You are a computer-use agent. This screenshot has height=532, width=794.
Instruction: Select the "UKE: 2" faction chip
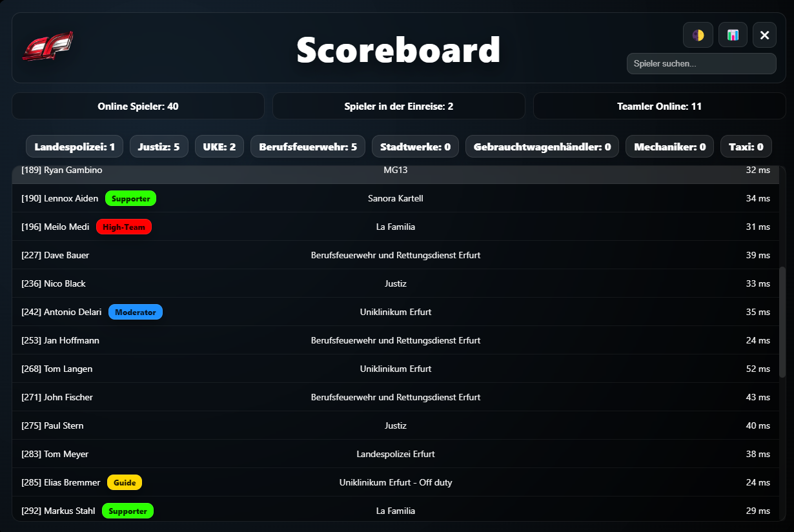(219, 147)
